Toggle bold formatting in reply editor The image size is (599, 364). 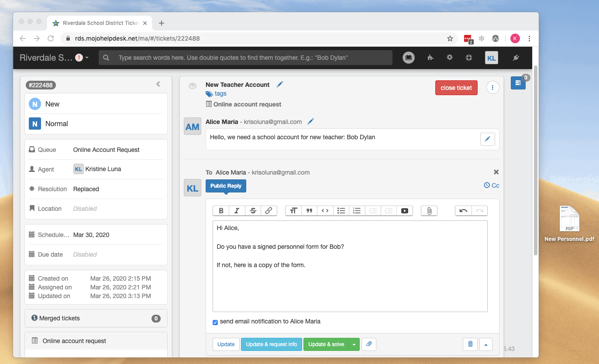[x=221, y=211]
